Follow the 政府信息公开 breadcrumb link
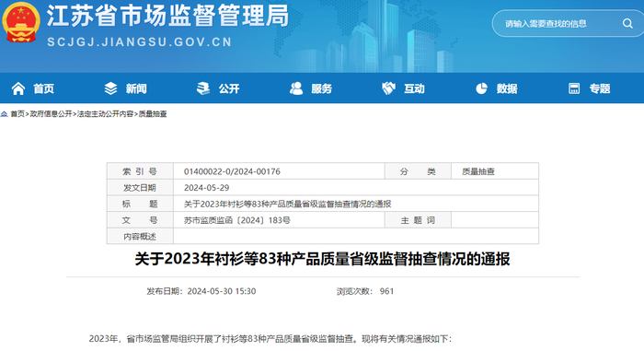 (52, 114)
